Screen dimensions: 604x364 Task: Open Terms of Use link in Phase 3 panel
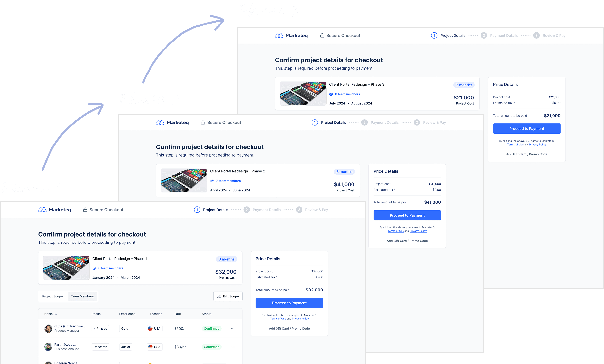pos(515,145)
